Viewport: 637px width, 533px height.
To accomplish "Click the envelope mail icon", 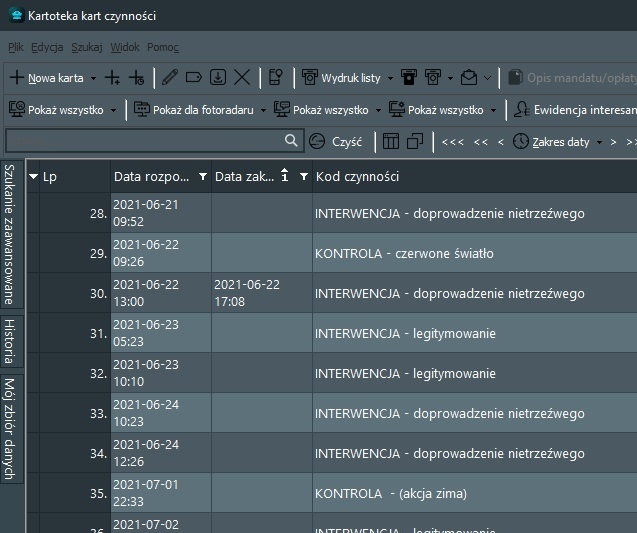I will [x=469, y=77].
